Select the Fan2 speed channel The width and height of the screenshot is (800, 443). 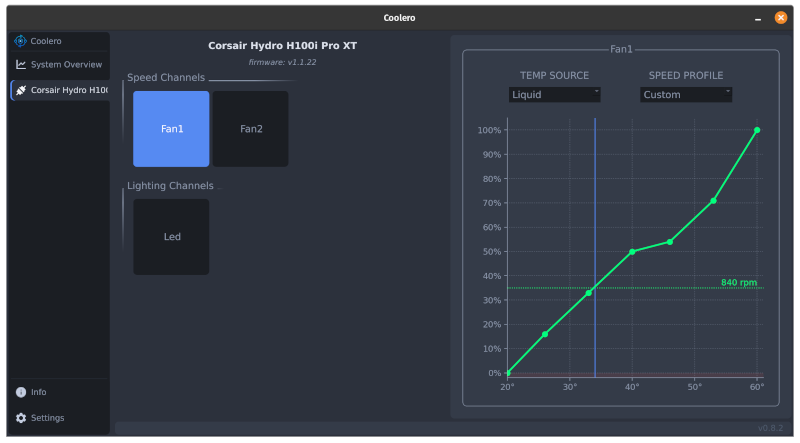(x=251, y=129)
